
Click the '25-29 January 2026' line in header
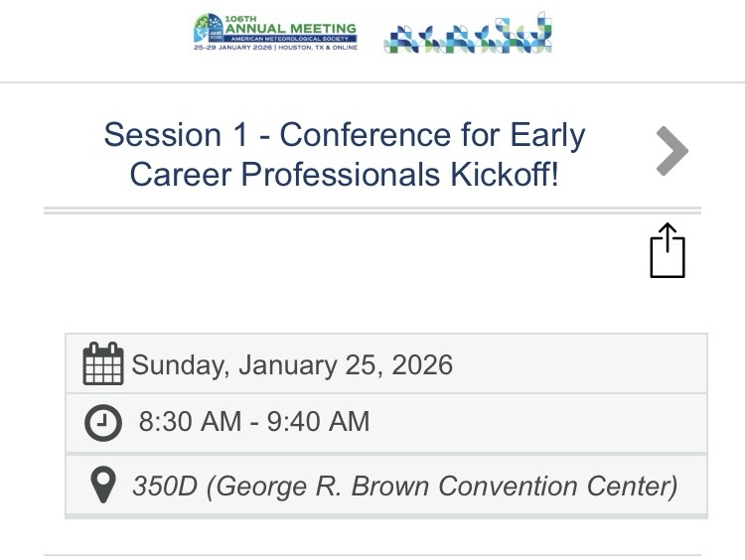coord(233,47)
